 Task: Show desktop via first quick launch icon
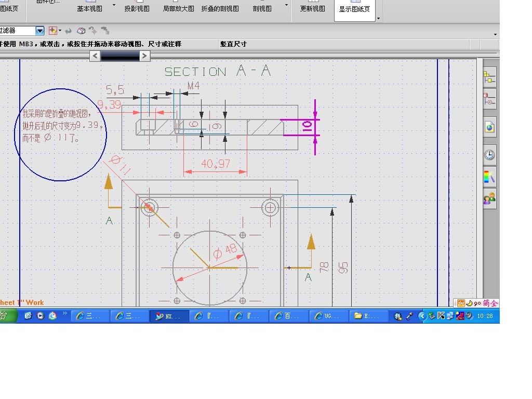pos(28,316)
